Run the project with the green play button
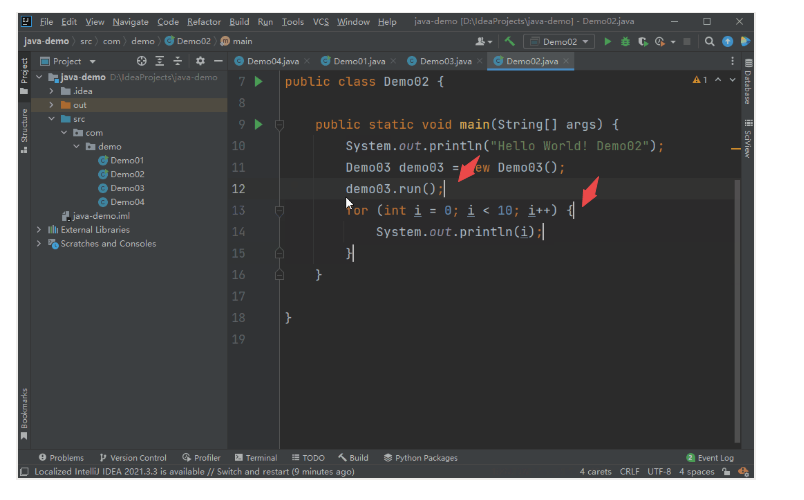Screen dimensions: 804x500 [x=608, y=42]
